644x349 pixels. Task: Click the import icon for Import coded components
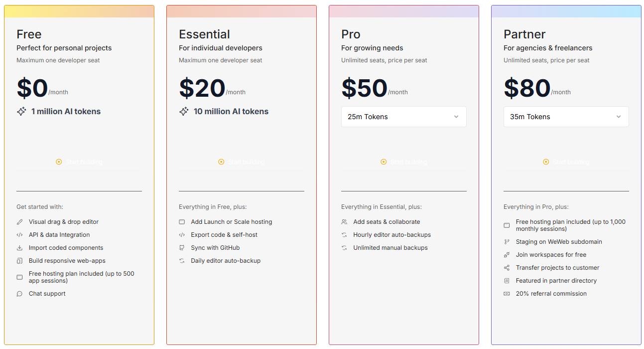tap(19, 247)
